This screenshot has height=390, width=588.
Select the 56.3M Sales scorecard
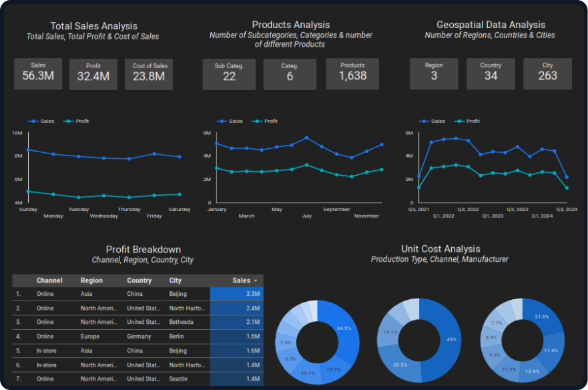pos(38,74)
